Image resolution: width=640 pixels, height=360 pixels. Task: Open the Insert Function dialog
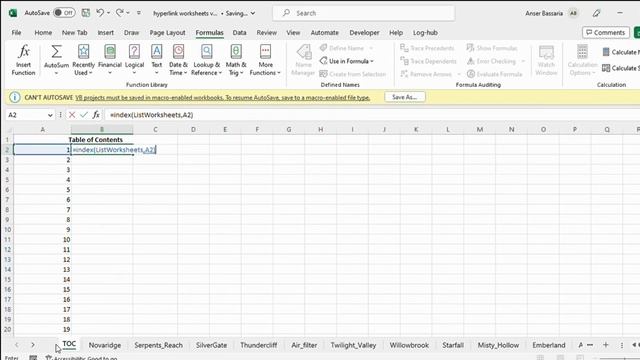click(x=23, y=60)
